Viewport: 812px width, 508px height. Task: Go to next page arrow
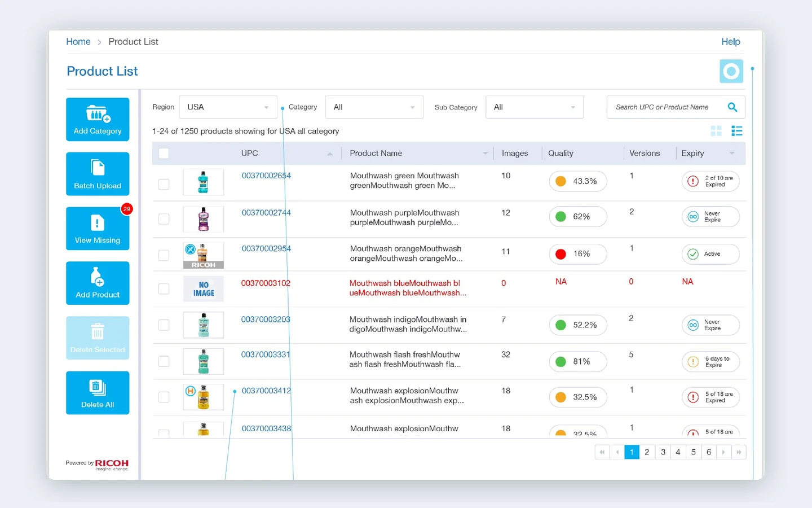tap(723, 452)
